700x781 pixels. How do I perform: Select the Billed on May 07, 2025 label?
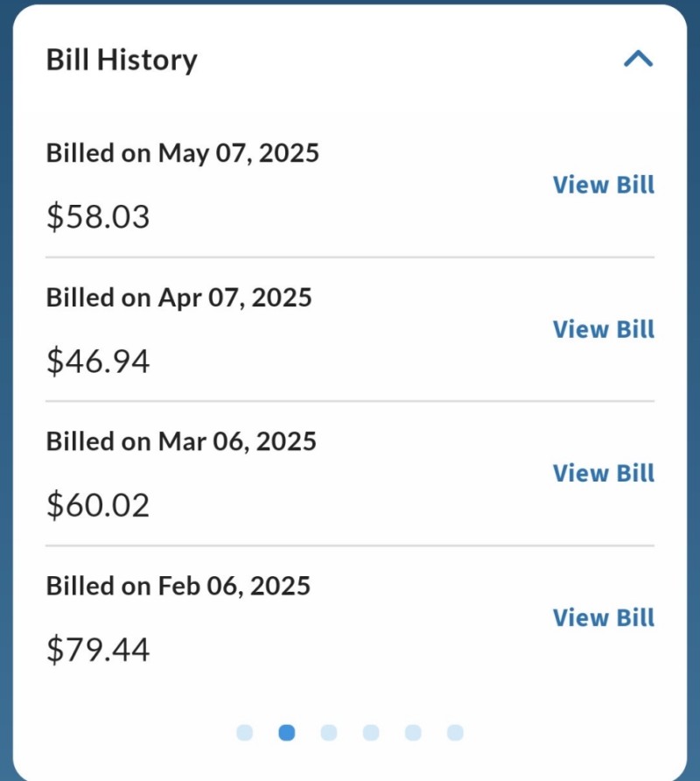tap(182, 153)
